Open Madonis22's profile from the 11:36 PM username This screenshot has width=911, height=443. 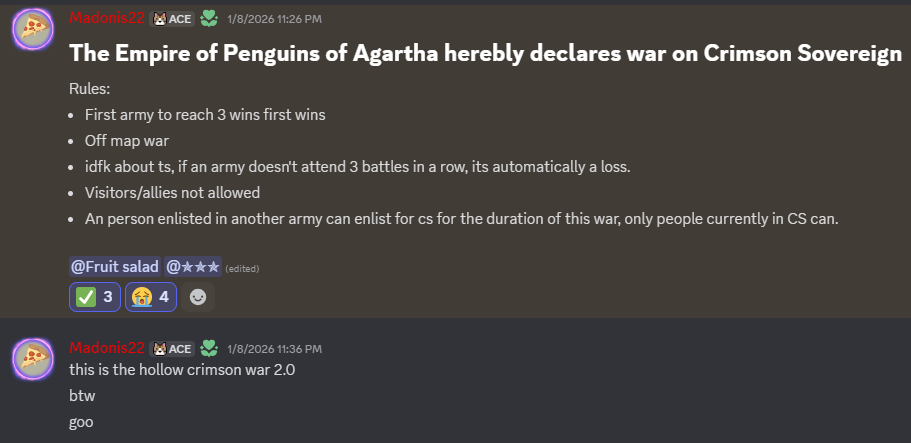click(106, 349)
